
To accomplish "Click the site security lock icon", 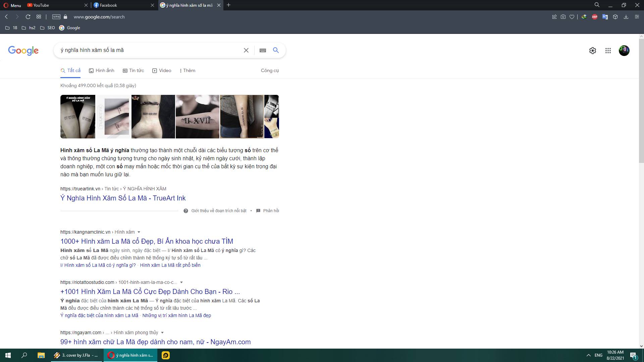I will point(66,17).
